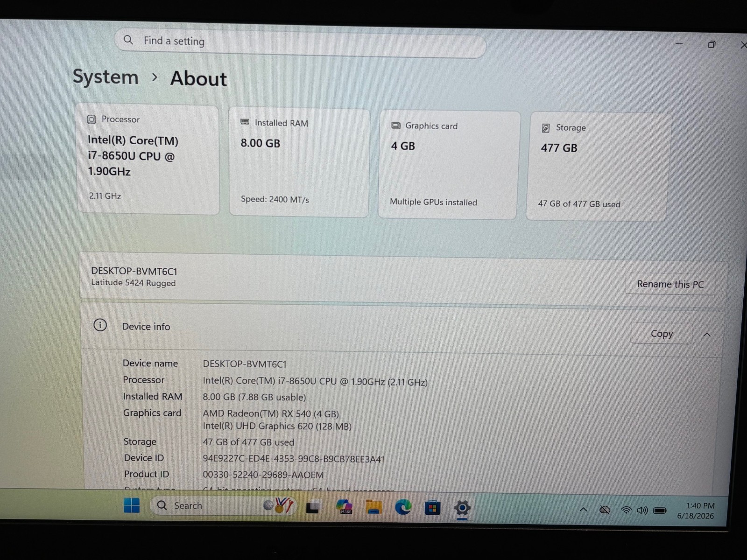
Task: Copy the device info
Action: coord(662,334)
